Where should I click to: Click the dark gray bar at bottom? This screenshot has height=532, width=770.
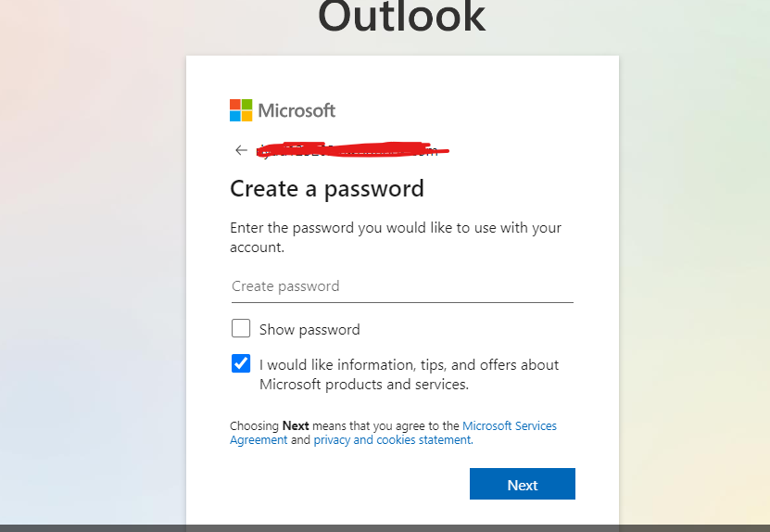(x=385, y=527)
